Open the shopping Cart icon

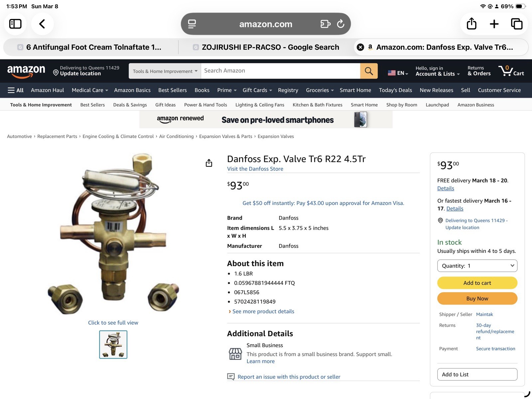(x=511, y=71)
